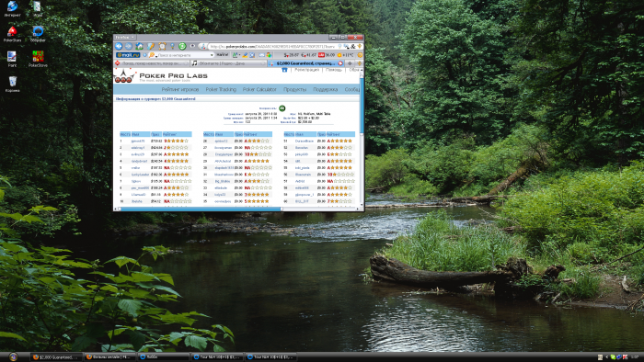Open the Игры desktop icon
The image size is (644, 362).
pos(38,8)
